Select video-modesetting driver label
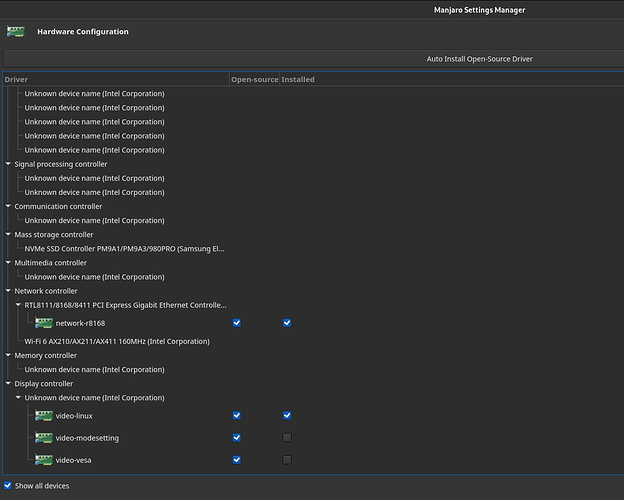This screenshot has height=500, width=624. click(x=87, y=438)
